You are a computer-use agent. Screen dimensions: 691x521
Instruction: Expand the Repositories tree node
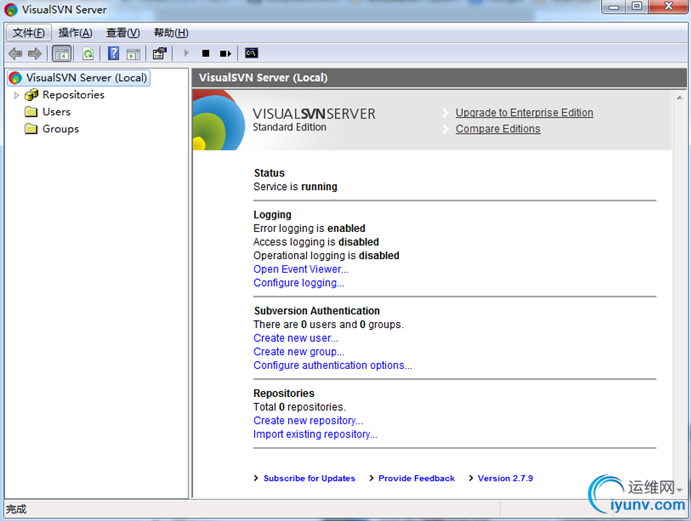click(16, 95)
